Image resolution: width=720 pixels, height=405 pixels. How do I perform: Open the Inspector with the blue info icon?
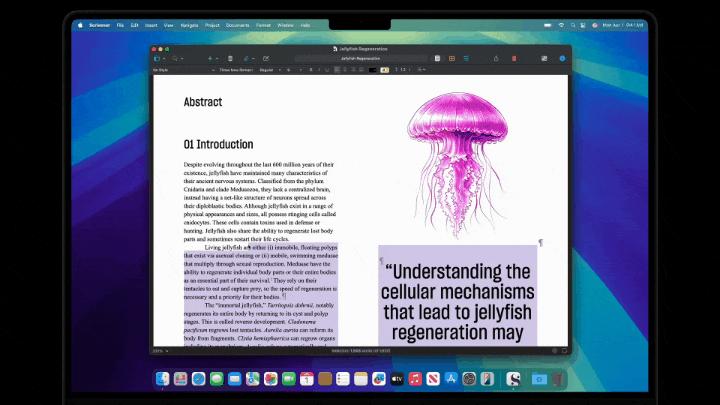[562, 59]
